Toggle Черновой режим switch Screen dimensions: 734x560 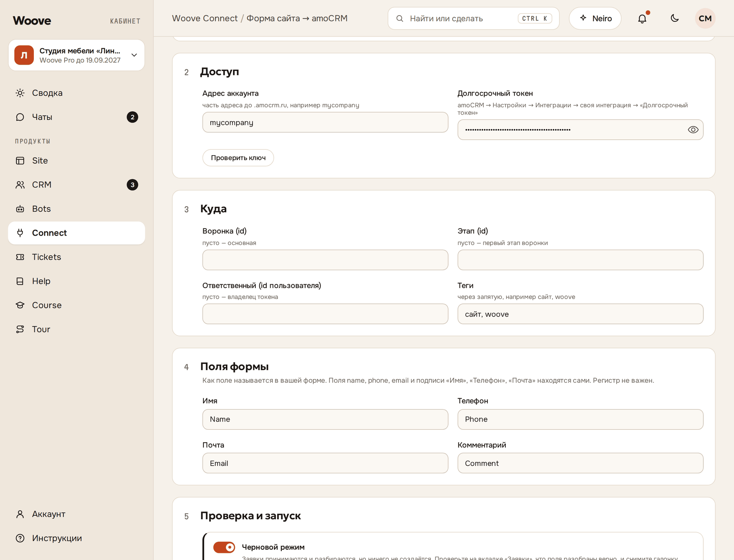pos(224,547)
